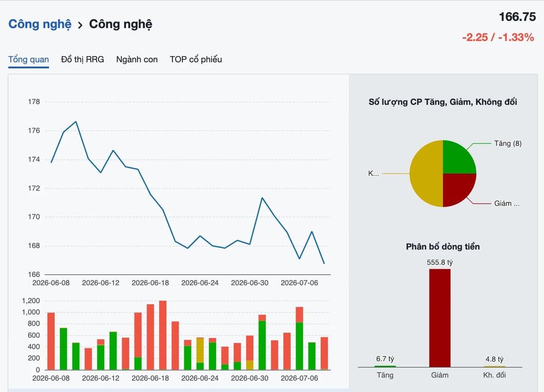This screenshot has width=544, height=392.
Task: Click the line chart peak near 176.6
Action: pyautogui.click(x=76, y=121)
